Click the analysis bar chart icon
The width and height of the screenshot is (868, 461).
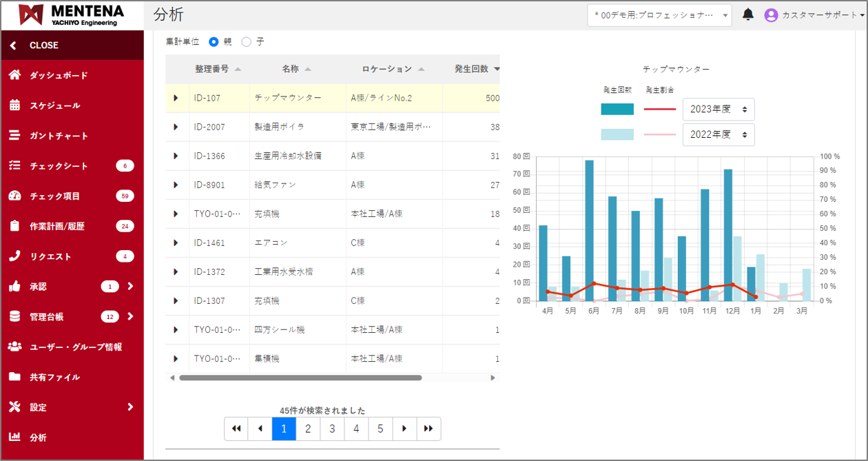(14, 438)
